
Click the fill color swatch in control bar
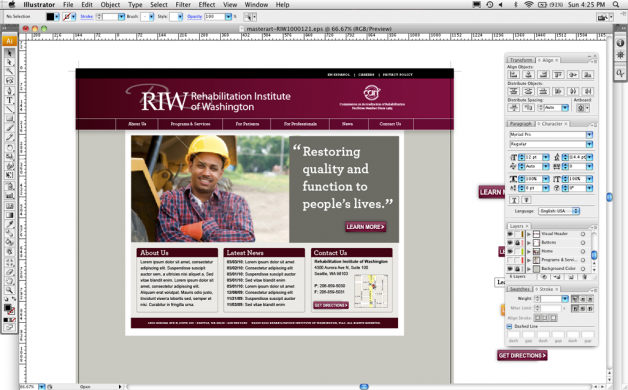tap(50, 16)
